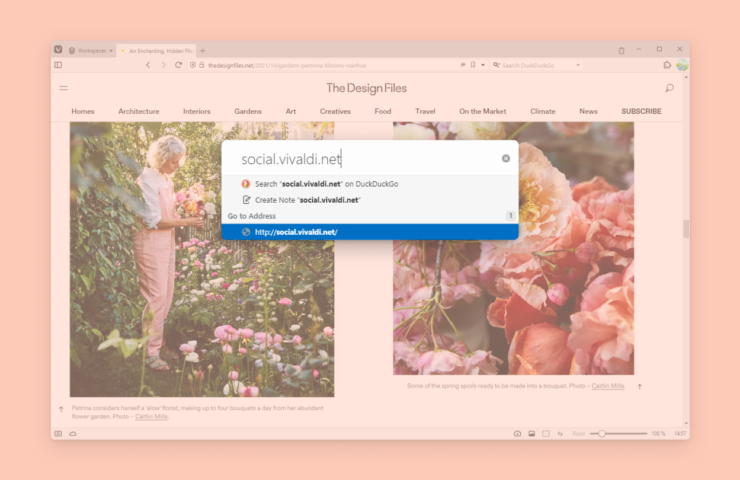
Task: Adjust the page zoom slider
Action: click(618, 434)
